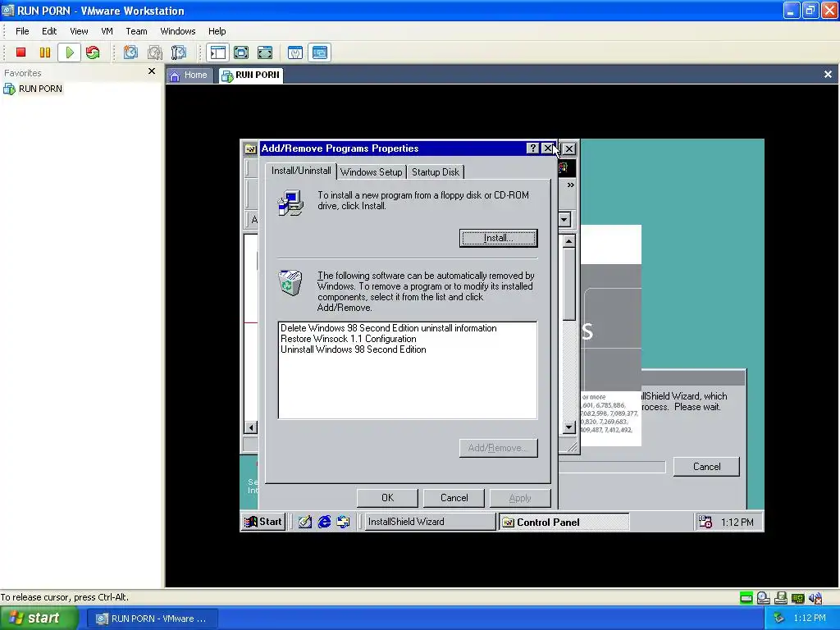
Task: Open the Help menu
Action: coord(217,31)
